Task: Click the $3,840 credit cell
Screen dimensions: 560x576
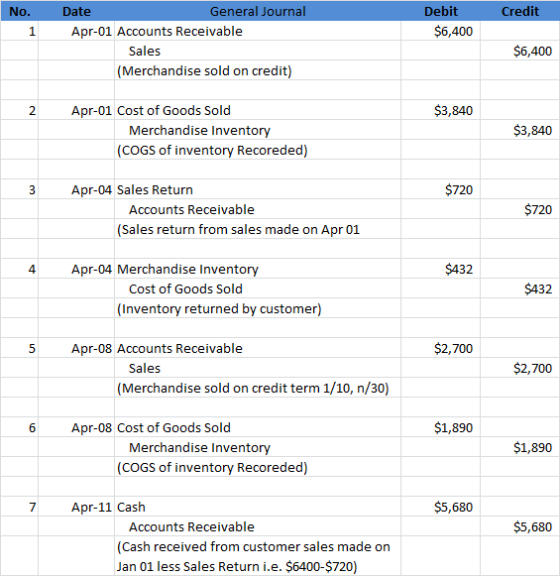Action: 520,130
